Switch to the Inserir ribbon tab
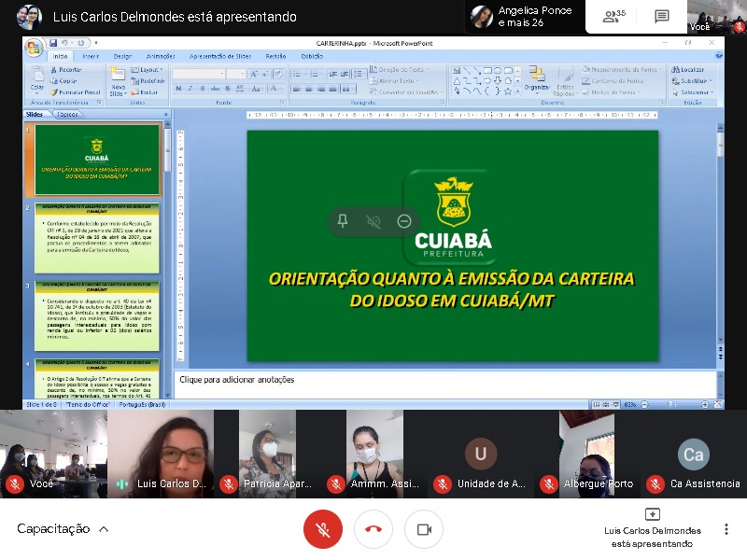Image resolution: width=747 pixels, height=560 pixels. [91, 56]
